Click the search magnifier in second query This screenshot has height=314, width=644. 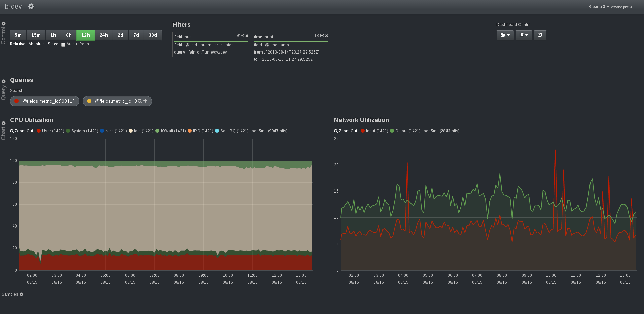[140, 101]
